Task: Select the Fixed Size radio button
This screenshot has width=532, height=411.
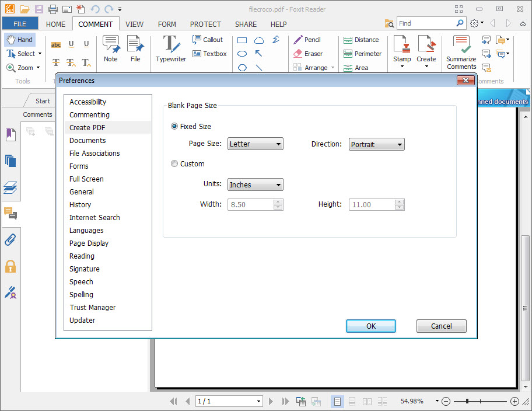Action: [174, 127]
